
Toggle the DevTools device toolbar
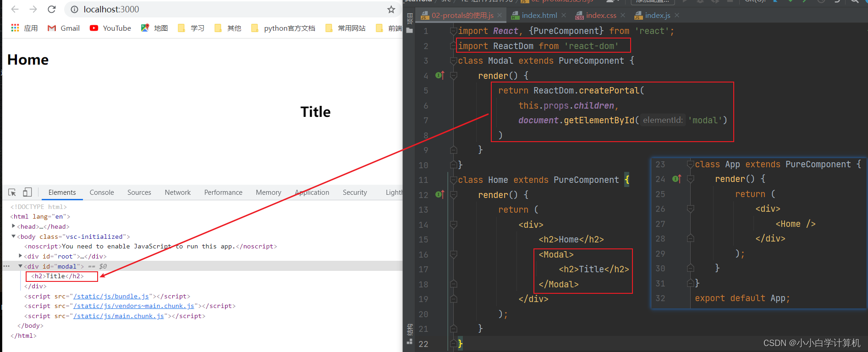coord(27,192)
